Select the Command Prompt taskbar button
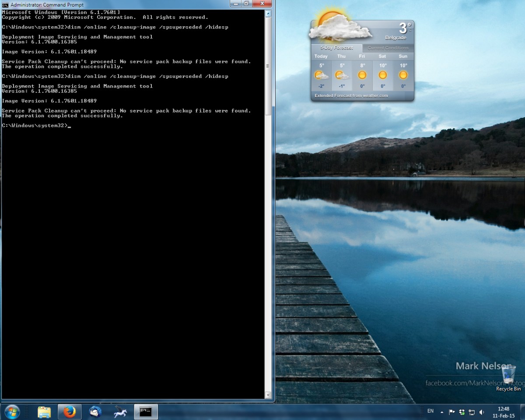Screen dimensions: 525x420 tap(146, 412)
